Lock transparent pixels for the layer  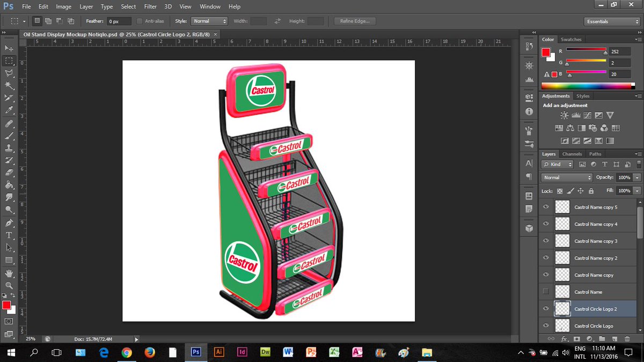(560, 190)
